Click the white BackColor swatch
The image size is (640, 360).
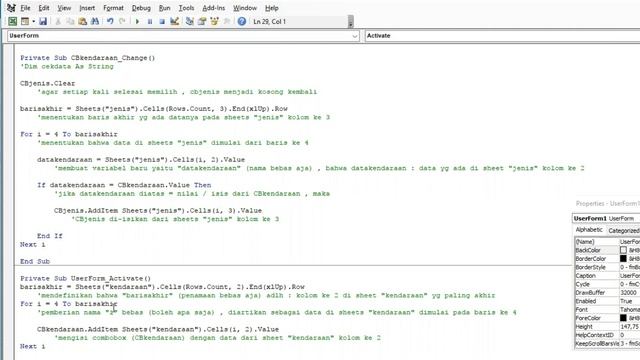[x=623, y=250]
